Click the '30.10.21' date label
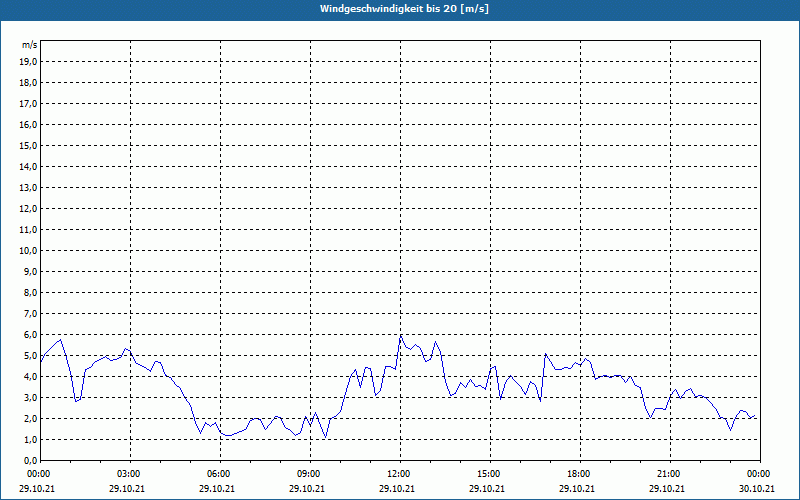 (x=757, y=488)
